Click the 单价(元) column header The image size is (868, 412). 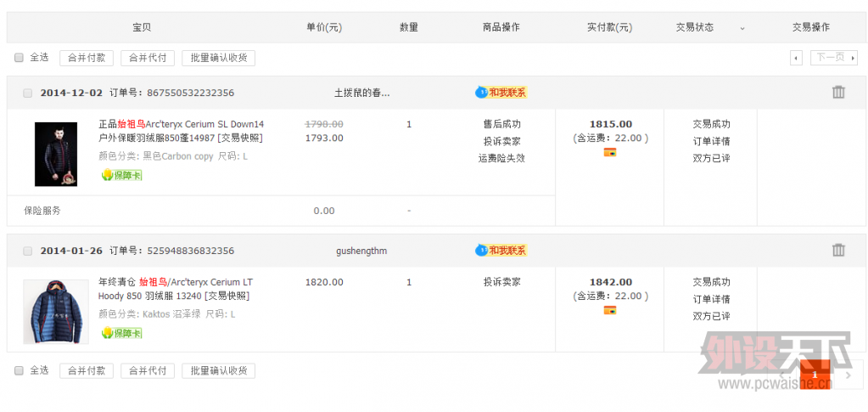[x=324, y=27]
